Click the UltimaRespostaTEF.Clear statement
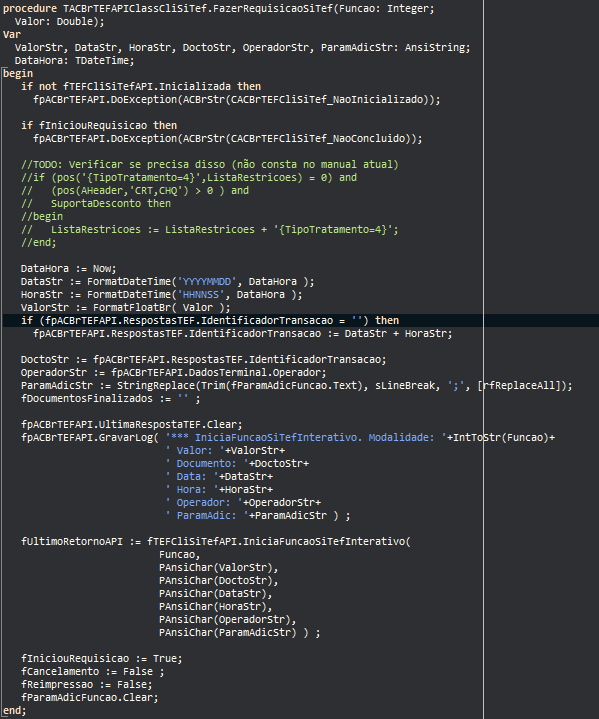The height and width of the screenshot is (719, 599). coord(132,424)
